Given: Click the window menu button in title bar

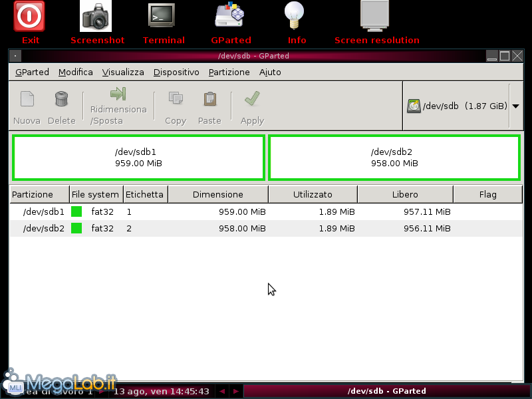Looking at the screenshot, I should (15, 56).
